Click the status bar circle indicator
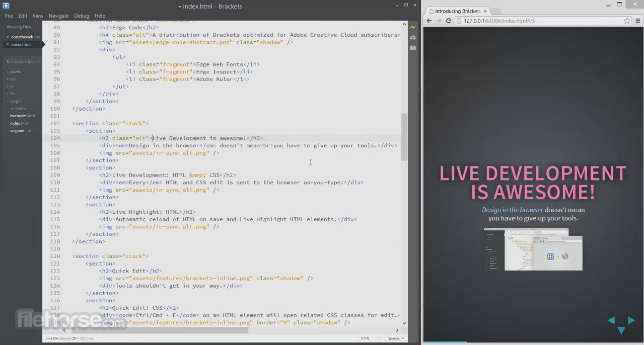Viewport: 644px width, 345px height. tap(379, 338)
